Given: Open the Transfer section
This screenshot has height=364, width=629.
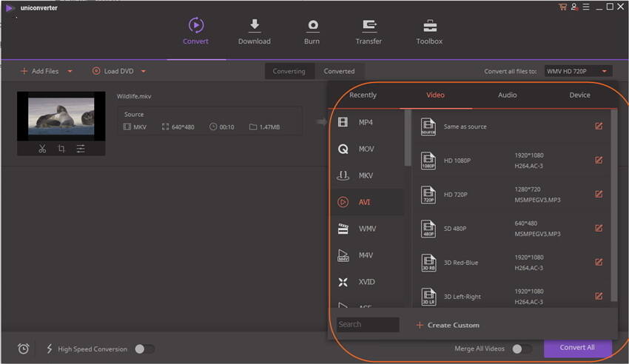Looking at the screenshot, I should click(369, 31).
